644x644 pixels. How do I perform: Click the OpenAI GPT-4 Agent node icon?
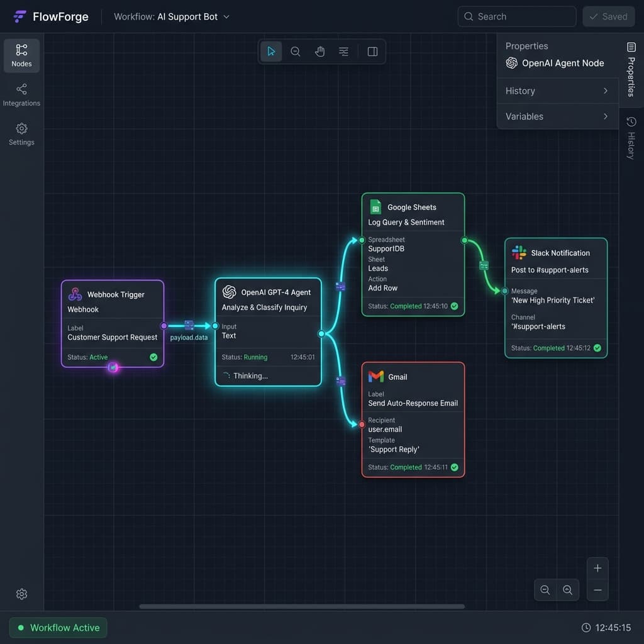point(229,292)
